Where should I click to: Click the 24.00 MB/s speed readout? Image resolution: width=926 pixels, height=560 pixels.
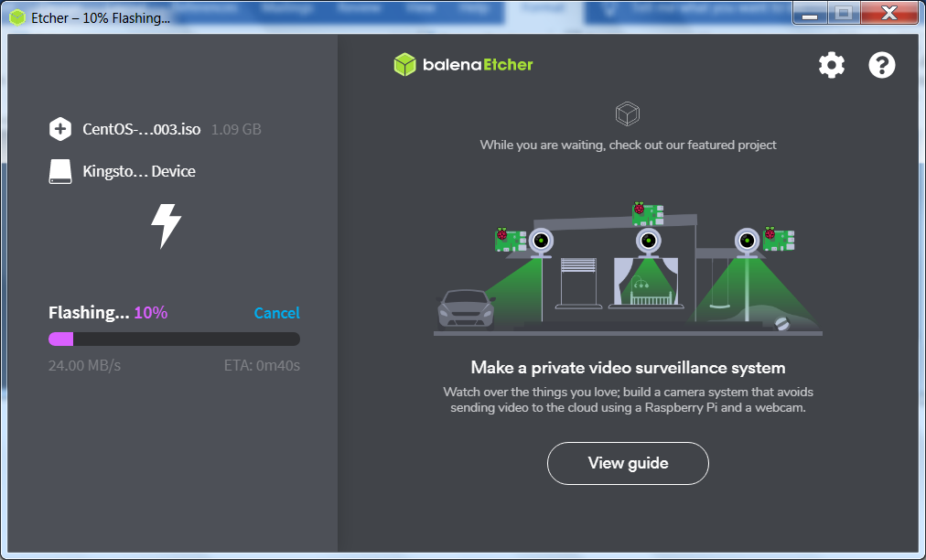tap(84, 366)
